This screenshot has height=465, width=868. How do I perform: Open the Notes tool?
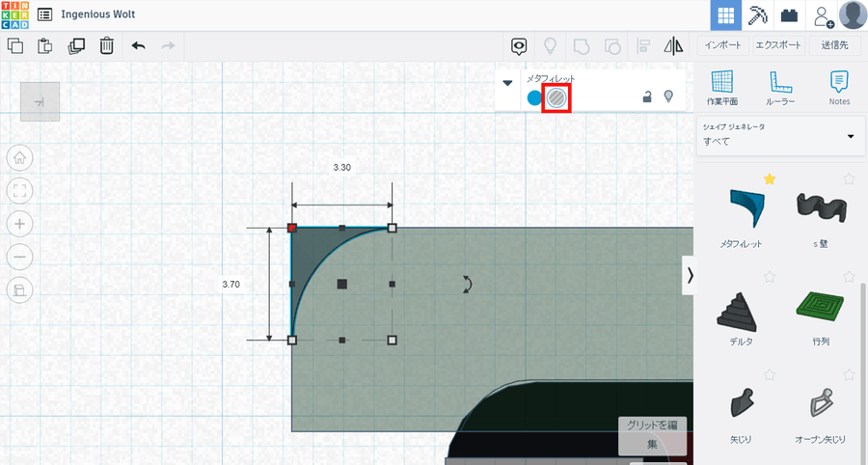click(839, 88)
